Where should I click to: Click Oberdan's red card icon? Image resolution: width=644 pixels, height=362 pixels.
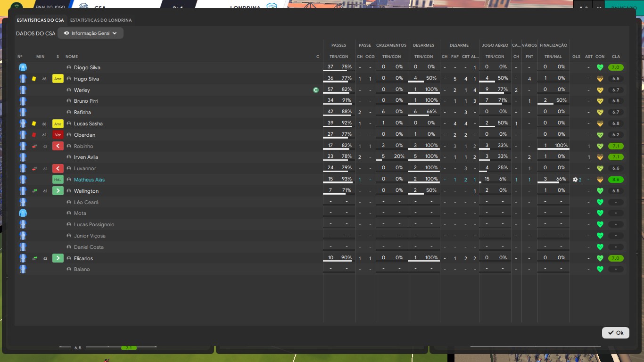(34, 135)
